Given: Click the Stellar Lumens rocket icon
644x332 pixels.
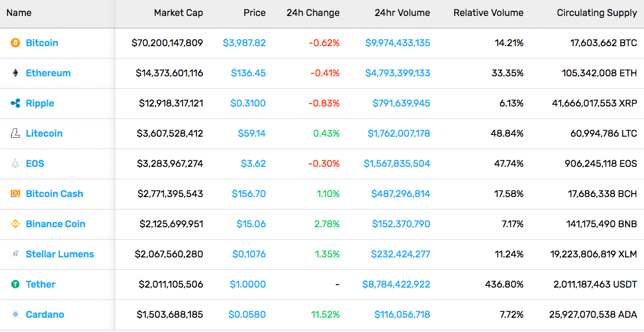Looking at the screenshot, I should coord(15,254).
